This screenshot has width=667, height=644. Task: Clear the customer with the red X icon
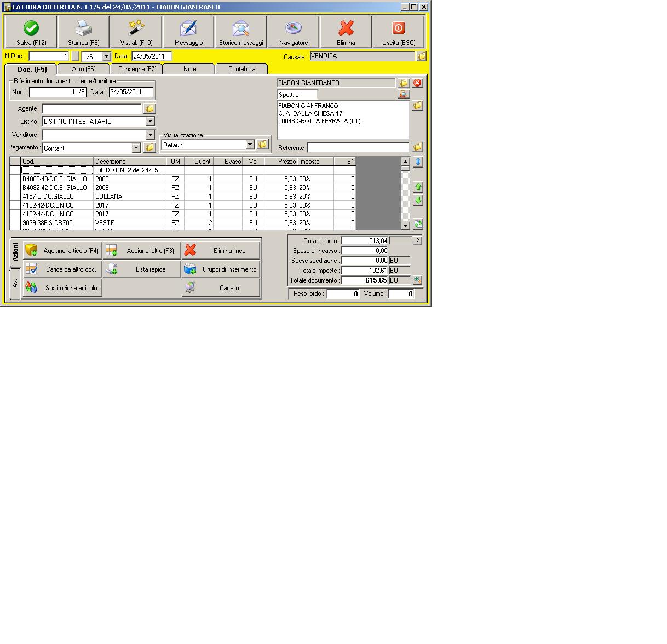[417, 83]
